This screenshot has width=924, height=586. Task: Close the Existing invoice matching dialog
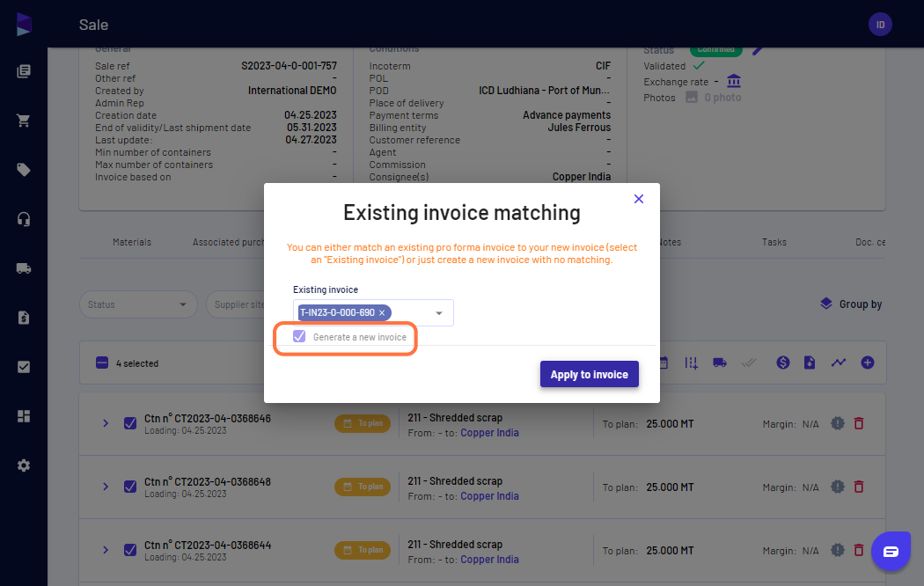(x=639, y=199)
